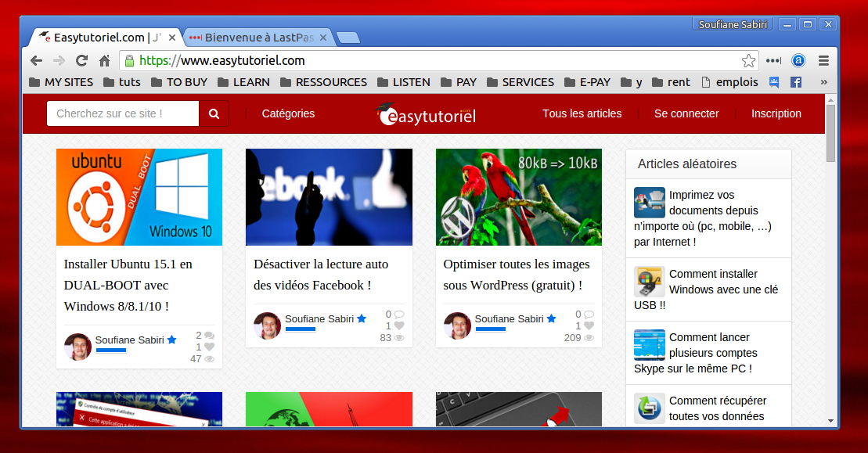Open the SERVICES bookmarks folder
Image resolution: width=868 pixels, height=453 pixels.
(x=520, y=82)
